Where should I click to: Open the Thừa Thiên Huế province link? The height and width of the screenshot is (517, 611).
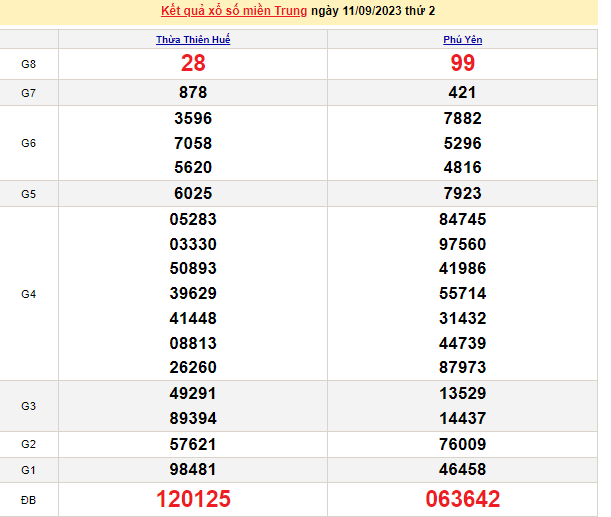[x=193, y=40]
